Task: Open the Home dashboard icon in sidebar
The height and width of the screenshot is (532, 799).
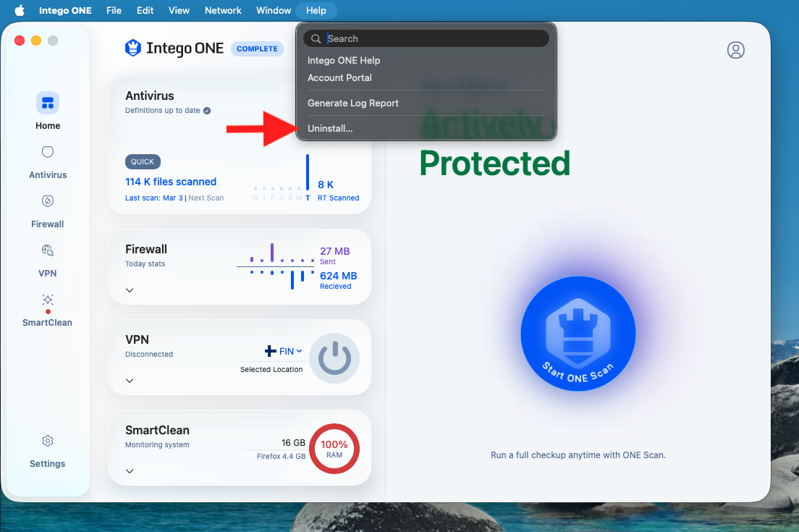Action: 47,103
